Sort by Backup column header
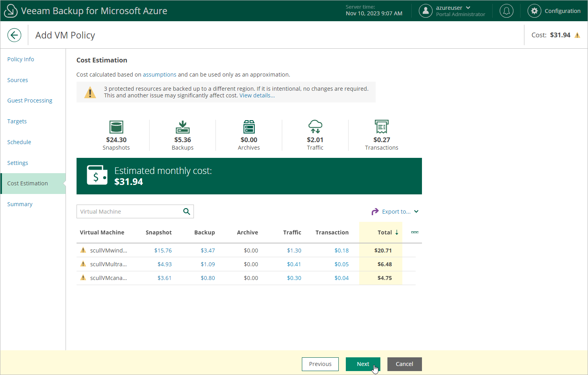 (x=205, y=232)
